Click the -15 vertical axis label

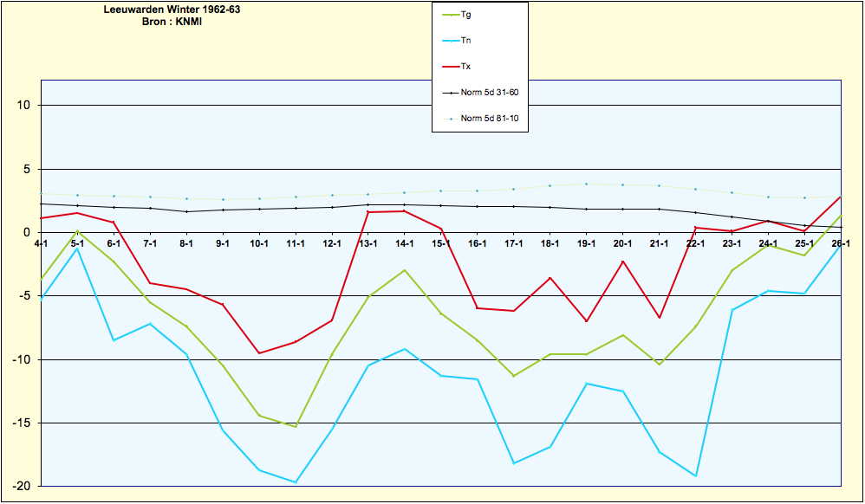click(23, 423)
